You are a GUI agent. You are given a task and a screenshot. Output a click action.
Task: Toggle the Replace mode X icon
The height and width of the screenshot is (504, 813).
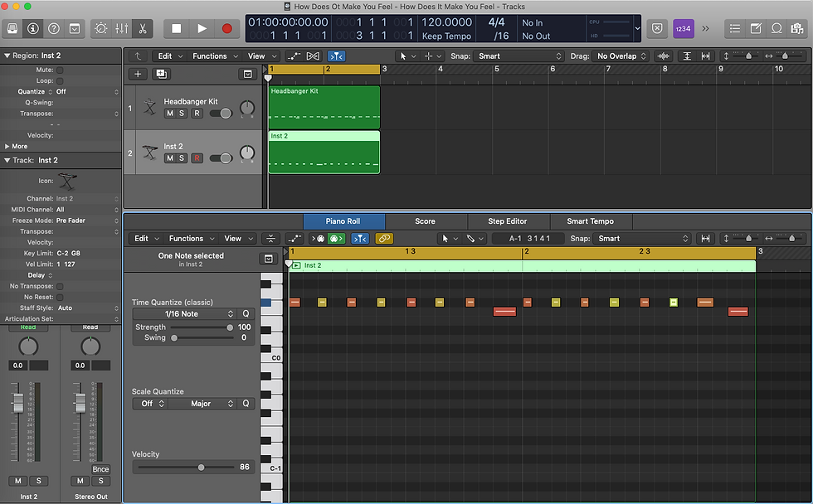point(657,28)
